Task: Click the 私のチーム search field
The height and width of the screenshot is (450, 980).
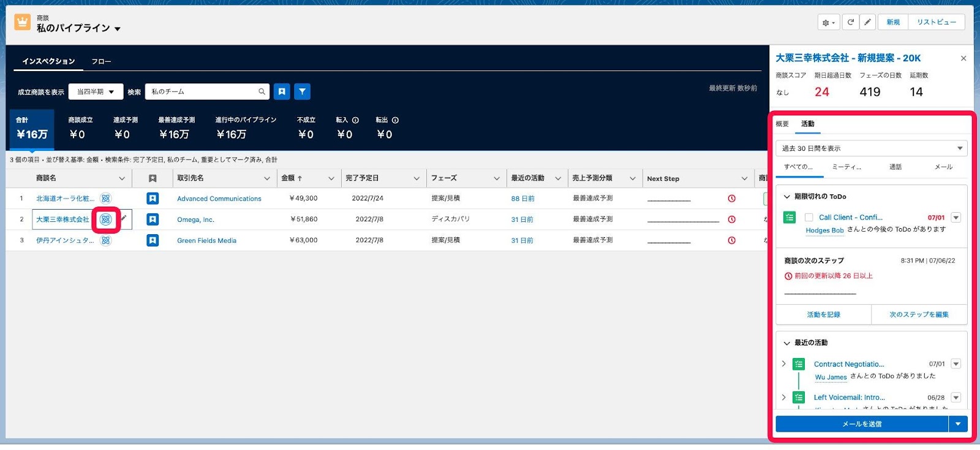Action: (208, 91)
